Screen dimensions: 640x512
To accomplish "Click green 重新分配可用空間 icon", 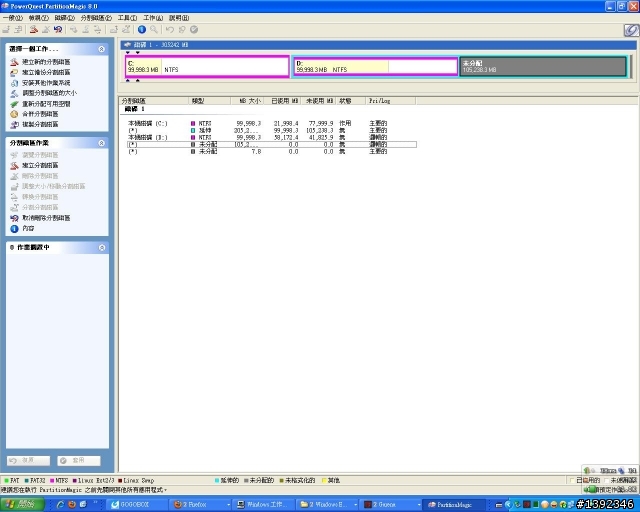I will coord(14,104).
